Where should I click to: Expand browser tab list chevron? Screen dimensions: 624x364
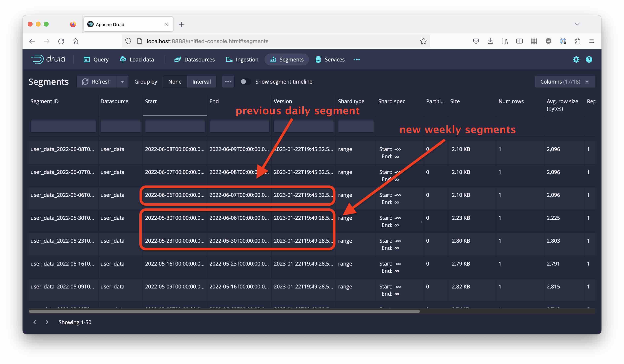pos(577,24)
